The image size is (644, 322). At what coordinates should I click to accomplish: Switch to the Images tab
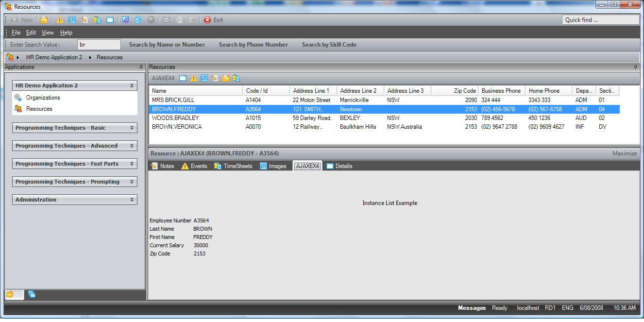click(x=273, y=166)
